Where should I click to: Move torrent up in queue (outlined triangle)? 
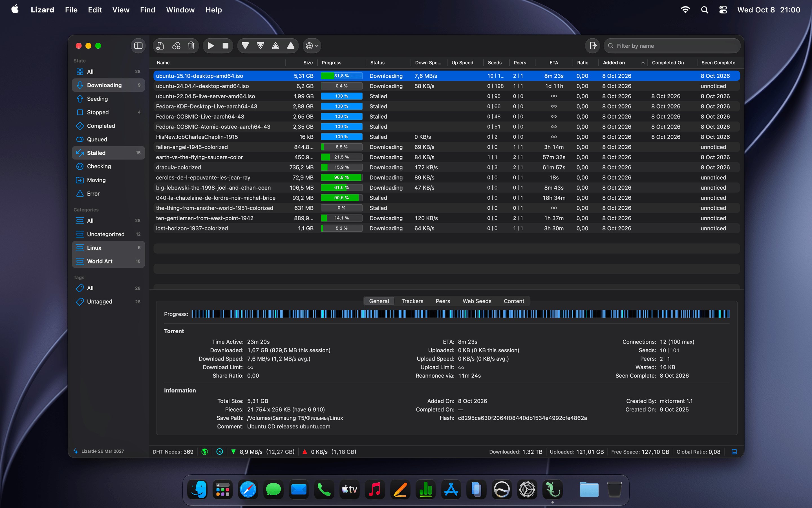tap(275, 46)
